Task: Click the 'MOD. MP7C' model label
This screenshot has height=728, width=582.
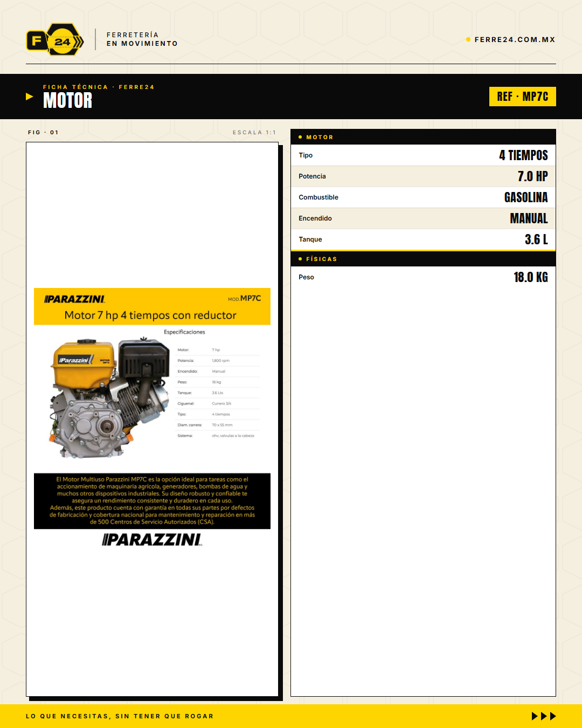Action: click(245, 298)
